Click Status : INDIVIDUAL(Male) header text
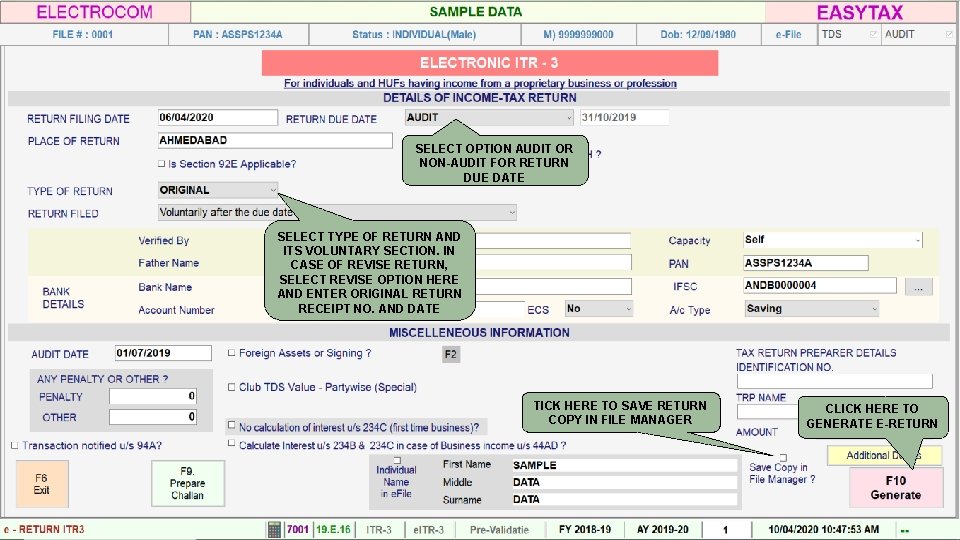 tap(414, 34)
